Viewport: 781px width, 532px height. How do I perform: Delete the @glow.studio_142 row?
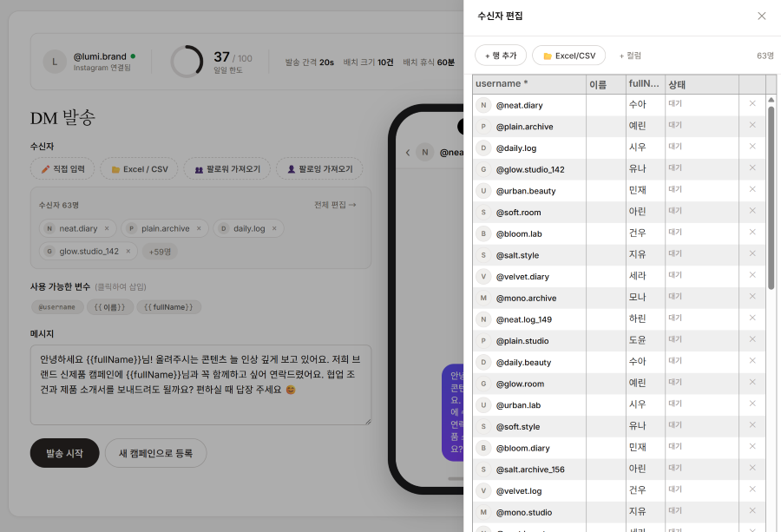752,167
